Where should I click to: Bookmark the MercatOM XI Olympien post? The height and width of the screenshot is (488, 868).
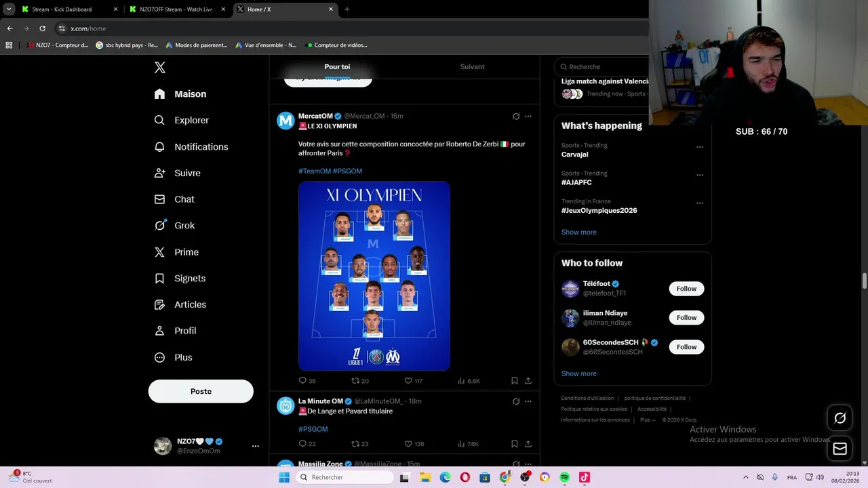coord(515,381)
